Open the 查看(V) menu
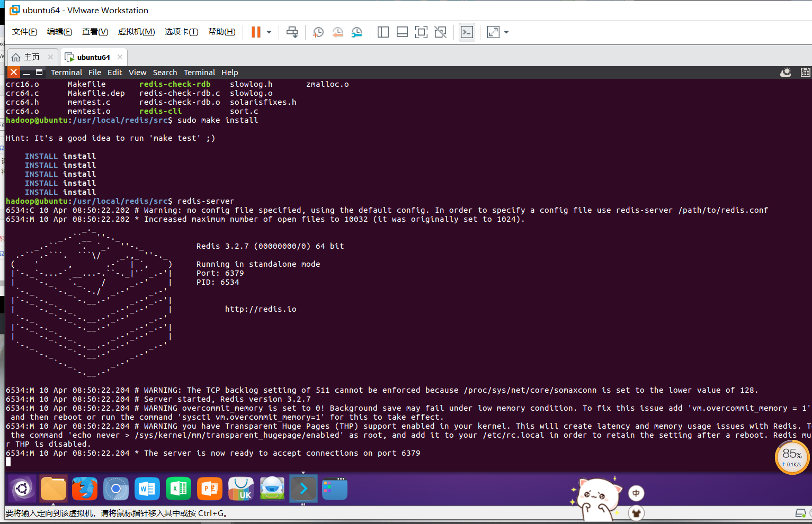The image size is (812, 524). click(x=95, y=32)
